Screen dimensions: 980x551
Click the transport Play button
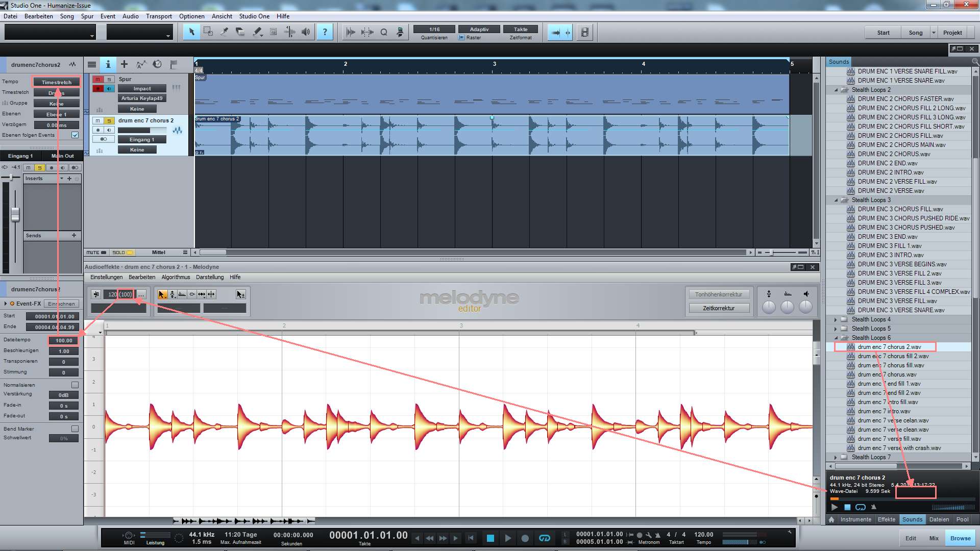click(x=508, y=538)
